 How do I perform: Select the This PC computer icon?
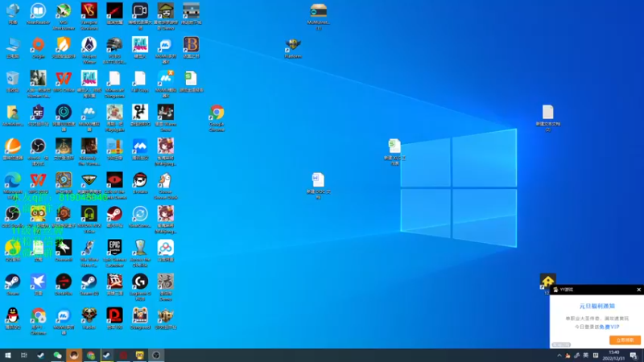click(x=13, y=47)
